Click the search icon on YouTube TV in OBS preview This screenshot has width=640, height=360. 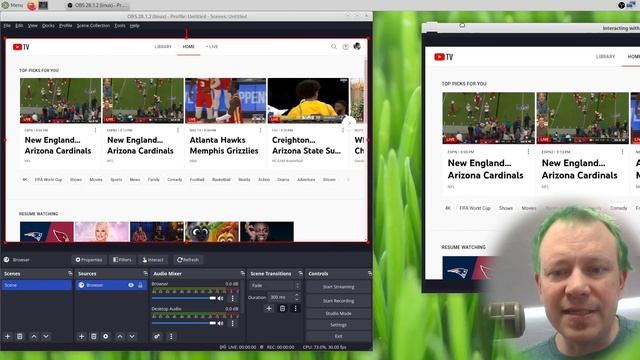coord(334,47)
